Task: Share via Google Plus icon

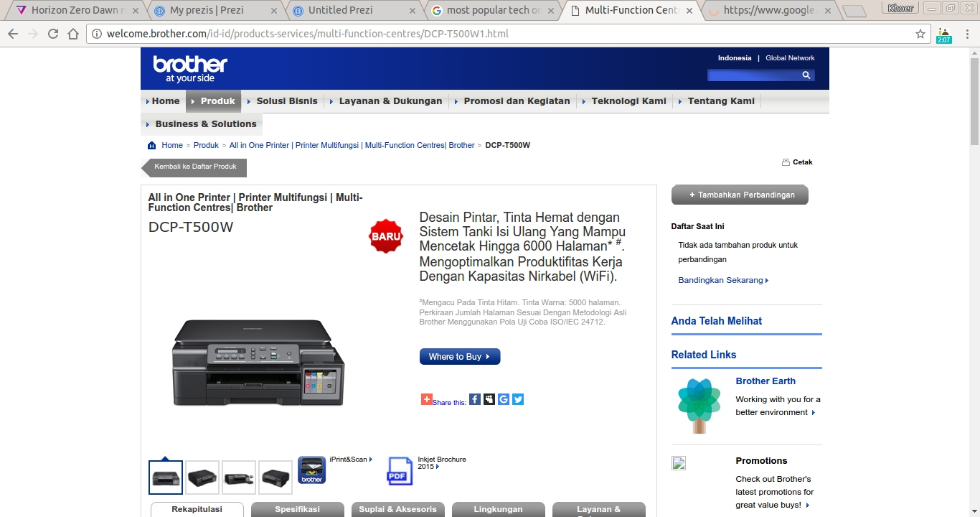Action: pos(503,399)
